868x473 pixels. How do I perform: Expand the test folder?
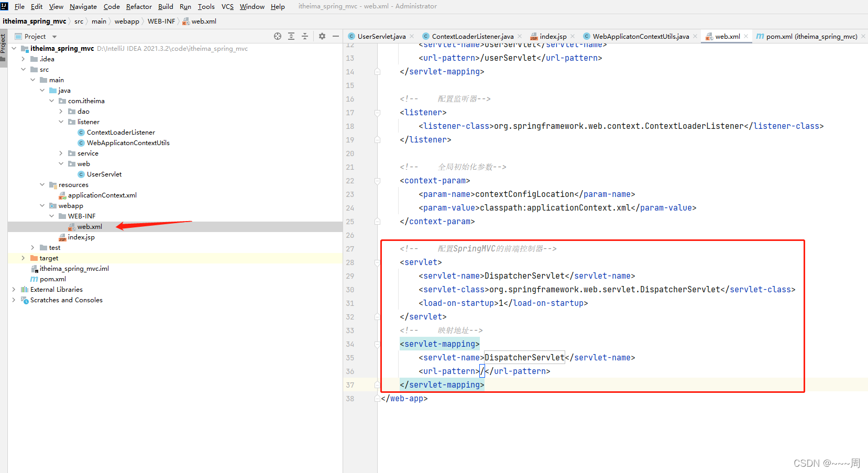click(32, 247)
